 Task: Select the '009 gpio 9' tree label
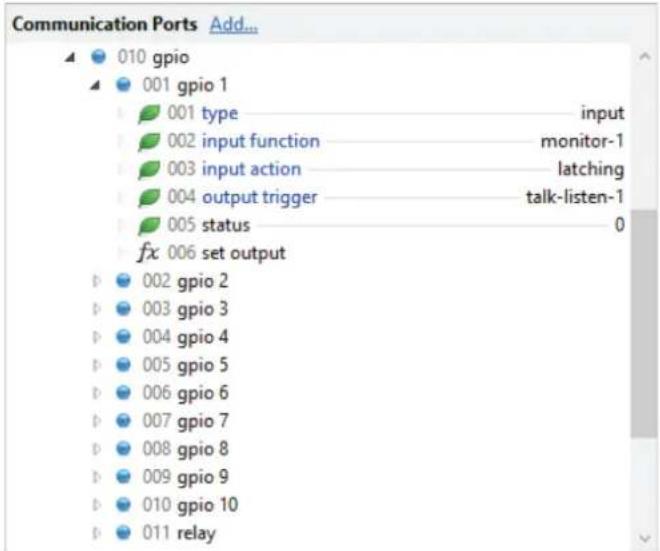tap(185, 477)
